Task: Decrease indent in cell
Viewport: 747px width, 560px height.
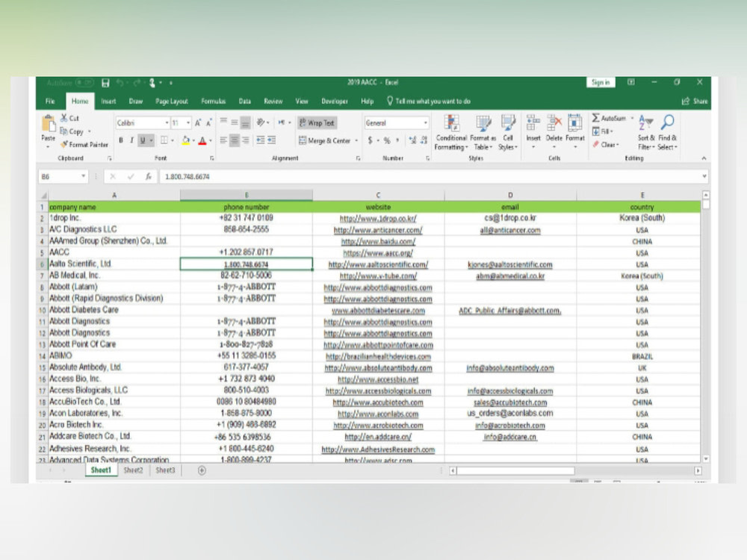Action: pyautogui.click(x=261, y=140)
